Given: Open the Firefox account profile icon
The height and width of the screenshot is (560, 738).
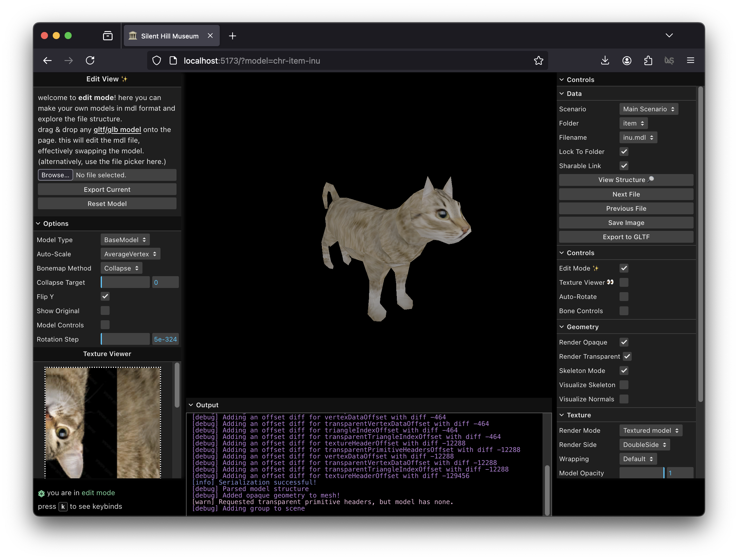Looking at the screenshot, I should 627,60.
